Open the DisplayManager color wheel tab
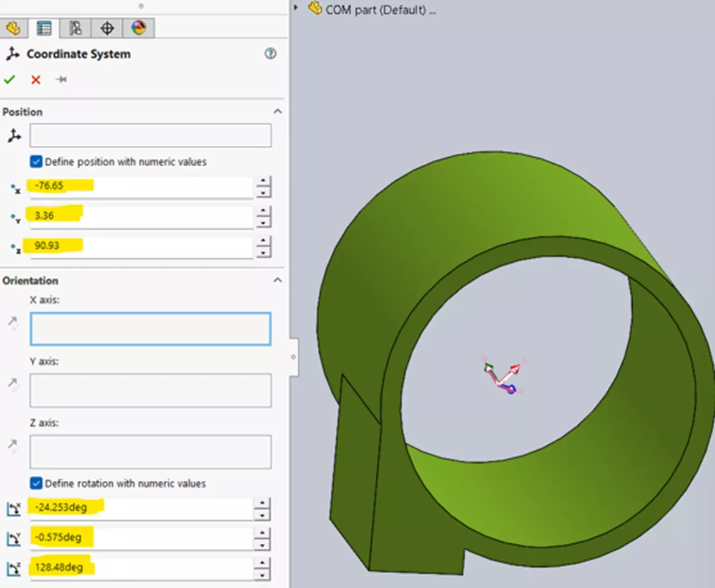The height and width of the screenshot is (588, 715). point(138,28)
